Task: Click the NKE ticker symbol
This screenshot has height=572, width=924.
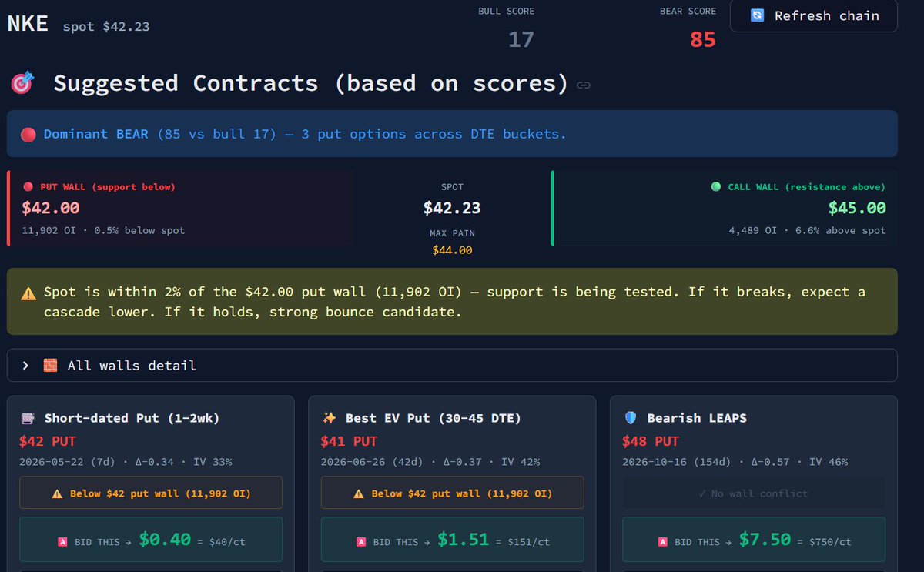Action: tap(28, 24)
